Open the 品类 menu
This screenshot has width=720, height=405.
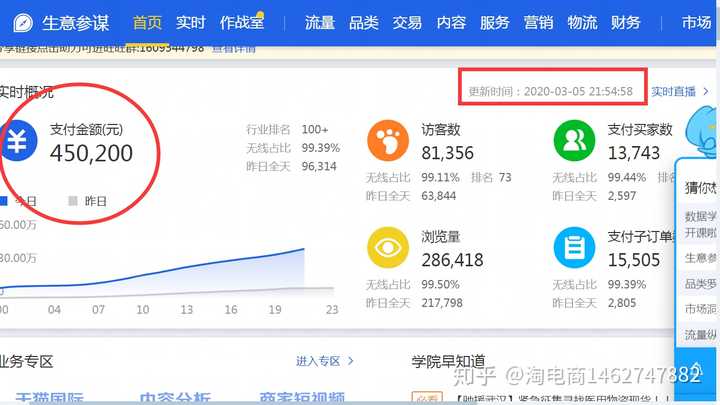pos(364,22)
